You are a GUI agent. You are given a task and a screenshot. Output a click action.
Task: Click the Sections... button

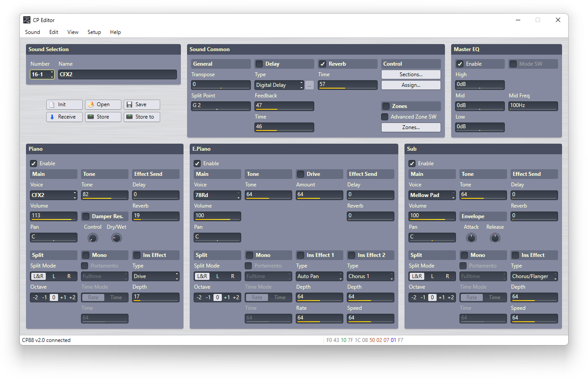pos(411,74)
